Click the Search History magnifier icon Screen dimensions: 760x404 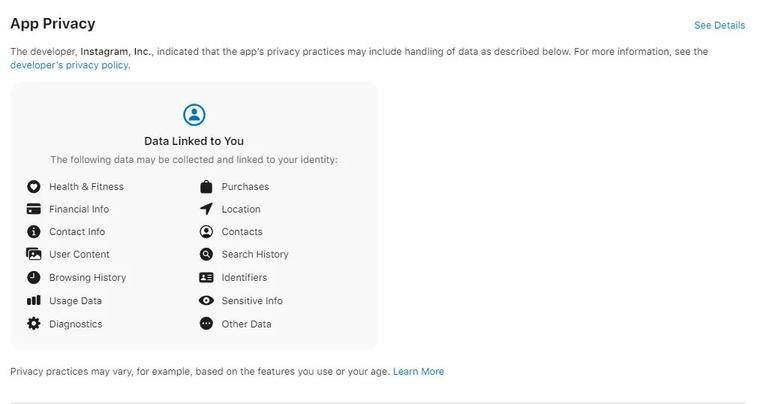tap(206, 254)
